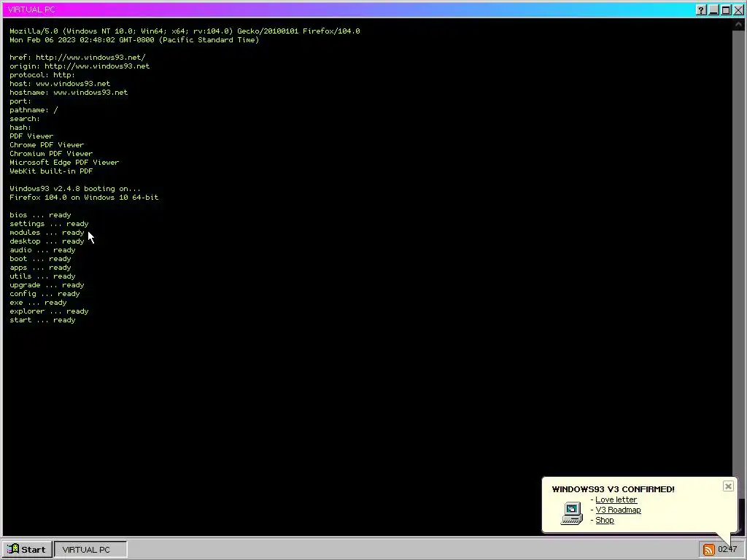Click the 'href: http://www.windows93.net/' line
Image resolution: width=747 pixels, height=560 pixels.
77,57
